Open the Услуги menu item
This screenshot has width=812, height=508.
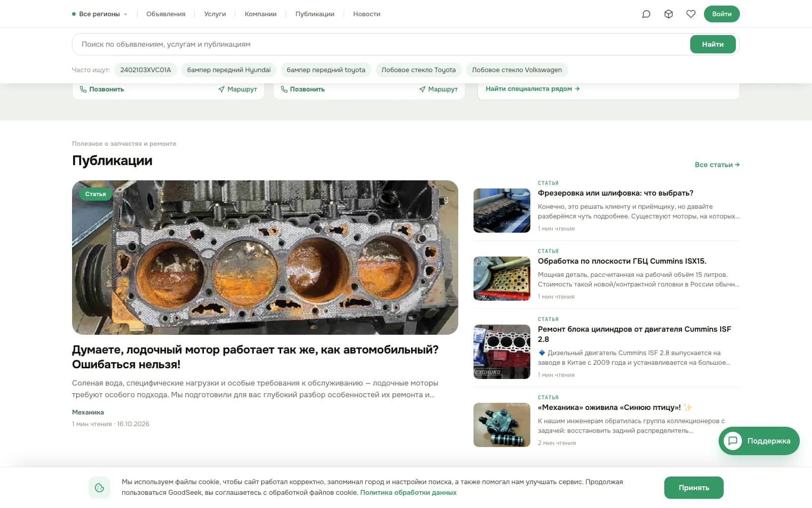click(215, 14)
